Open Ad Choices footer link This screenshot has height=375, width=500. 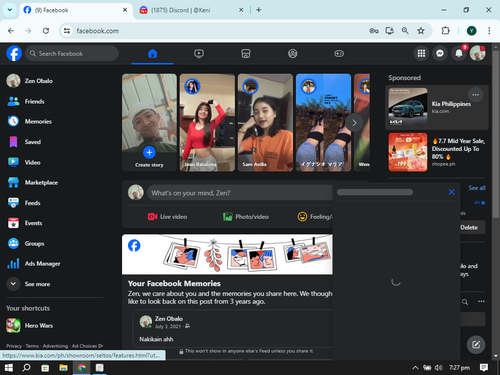87,346
